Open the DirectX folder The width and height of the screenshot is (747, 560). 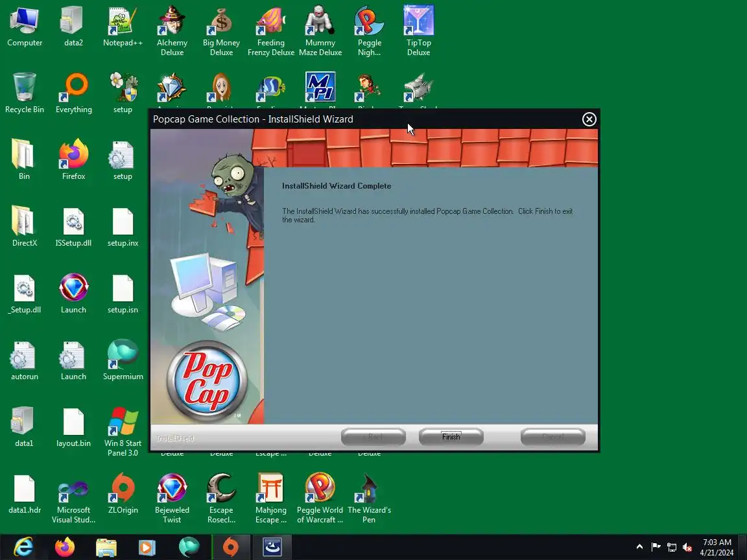click(x=24, y=227)
